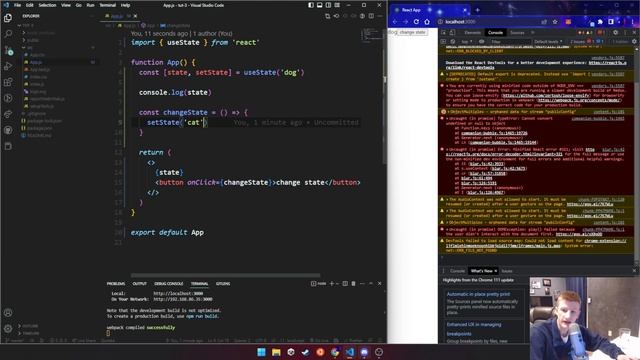Clear the DevTools console
Screen dimensions: 640x360
tap(453, 42)
